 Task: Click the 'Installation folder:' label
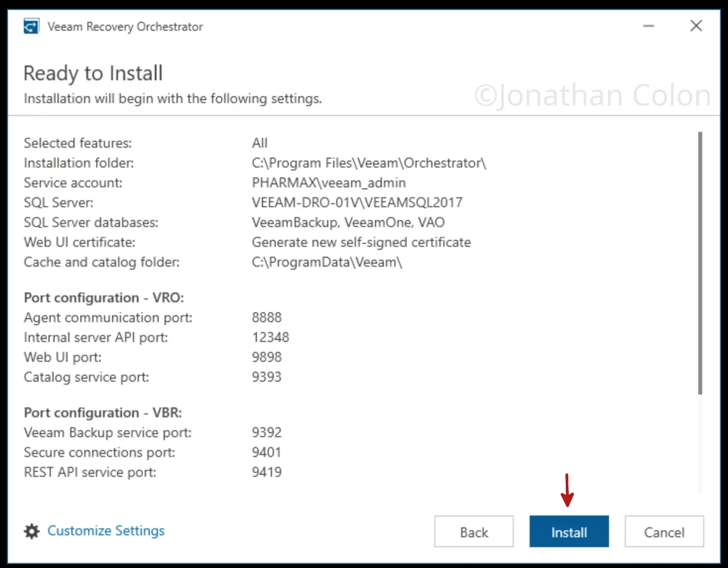pyautogui.click(x=79, y=163)
